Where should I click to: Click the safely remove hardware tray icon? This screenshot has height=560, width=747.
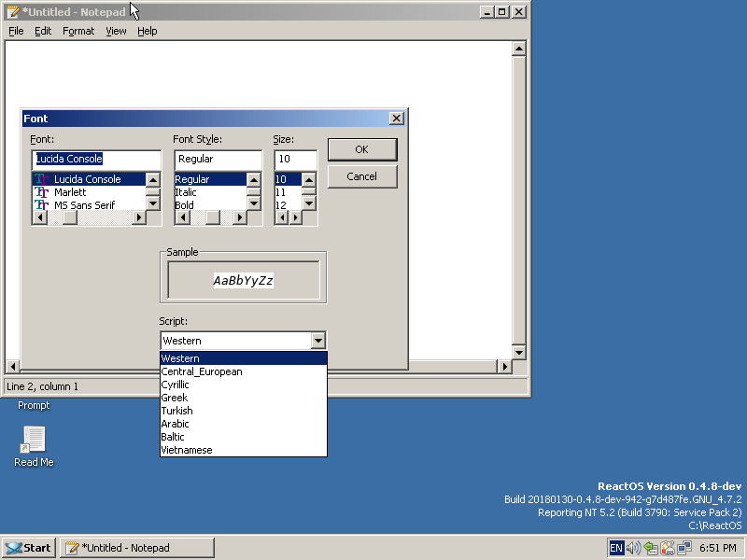coord(651,548)
